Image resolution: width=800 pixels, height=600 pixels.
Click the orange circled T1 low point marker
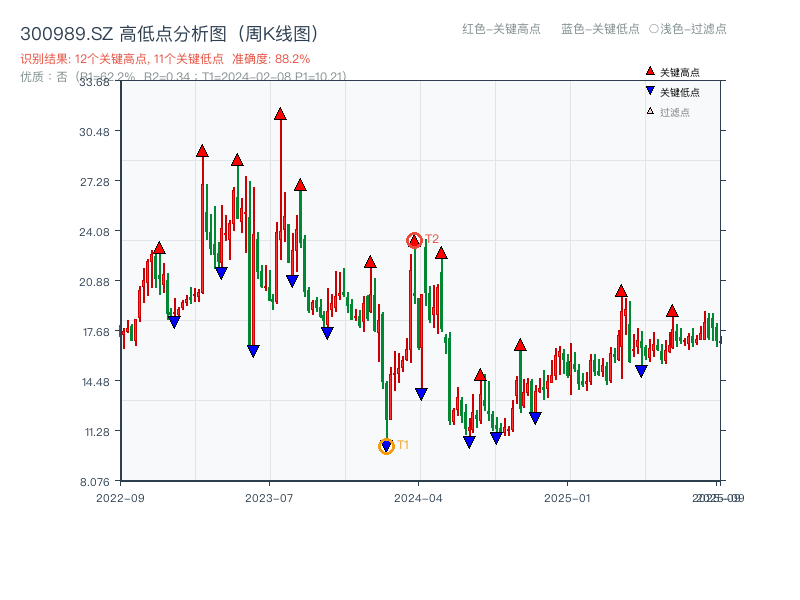pyautogui.click(x=385, y=445)
